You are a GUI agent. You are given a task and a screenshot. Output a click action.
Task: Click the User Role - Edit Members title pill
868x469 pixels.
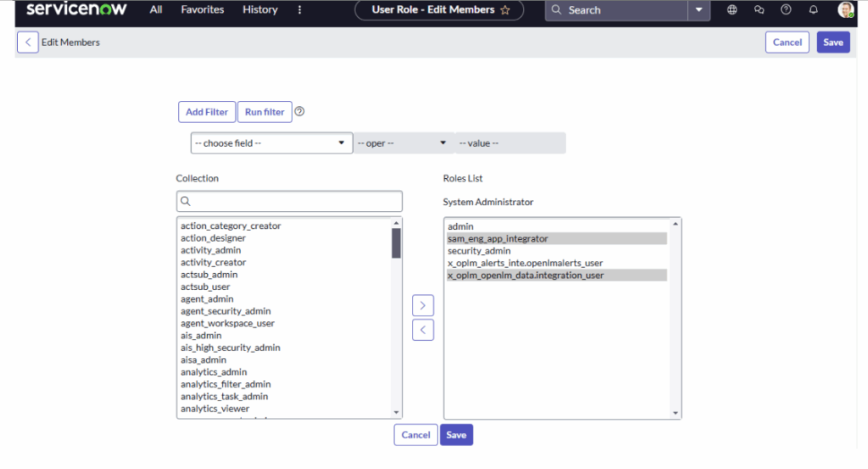[x=439, y=10]
